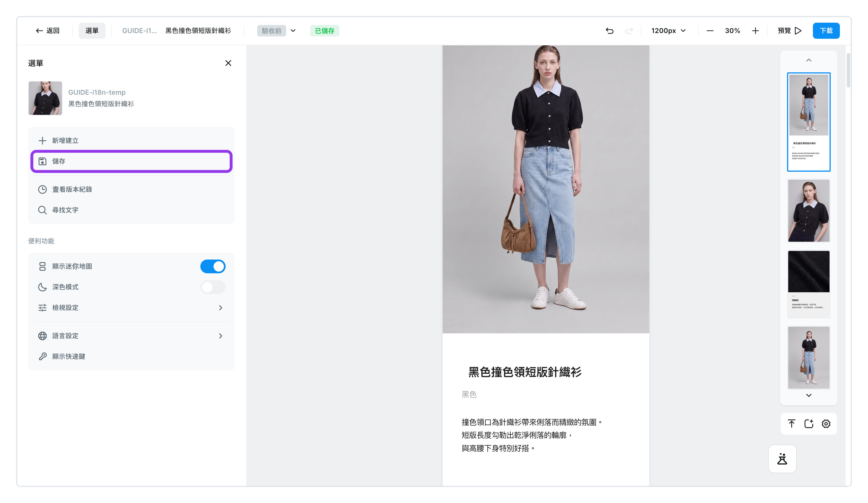
Task: Toggle the 顯示迷你地圖 switch off
Action: pos(213,266)
